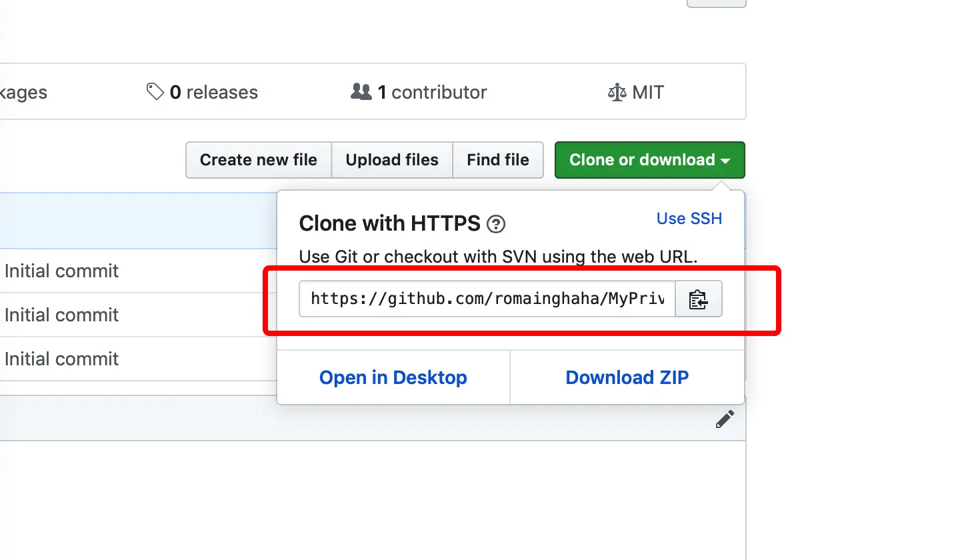Open the 0 releases link
The height and width of the screenshot is (560, 956).
(213, 92)
